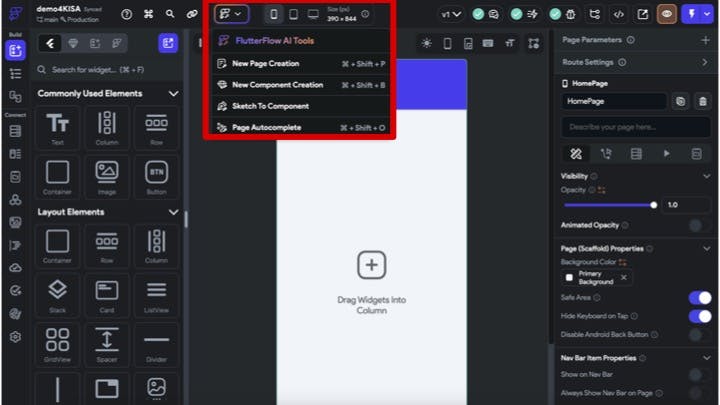The width and height of the screenshot is (720, 405).
Task: Collapse the Commonly Used Elements section
Action: click(x=173, y=94)
